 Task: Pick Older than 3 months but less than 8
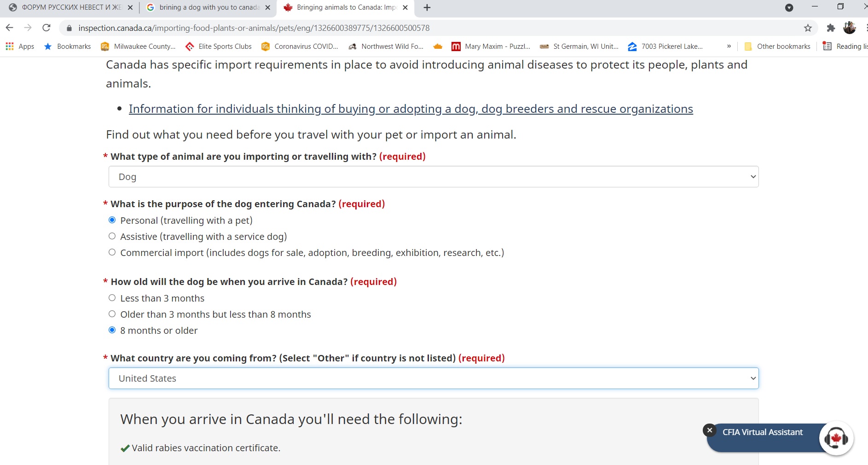112,314
